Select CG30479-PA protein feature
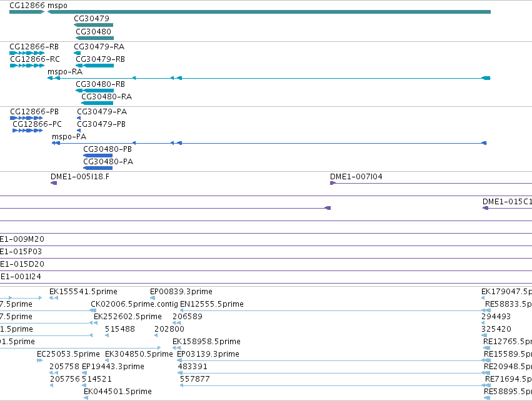Screen dimensions: 532x401 click(79, 118)
